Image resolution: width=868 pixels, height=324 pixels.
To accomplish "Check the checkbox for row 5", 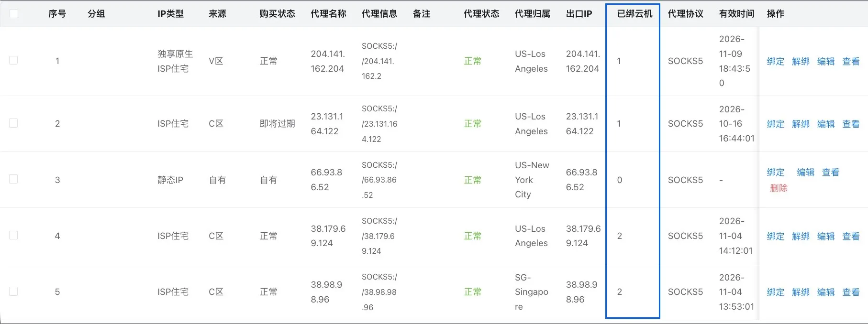I will pyautogui.click(x=13, y=291).
